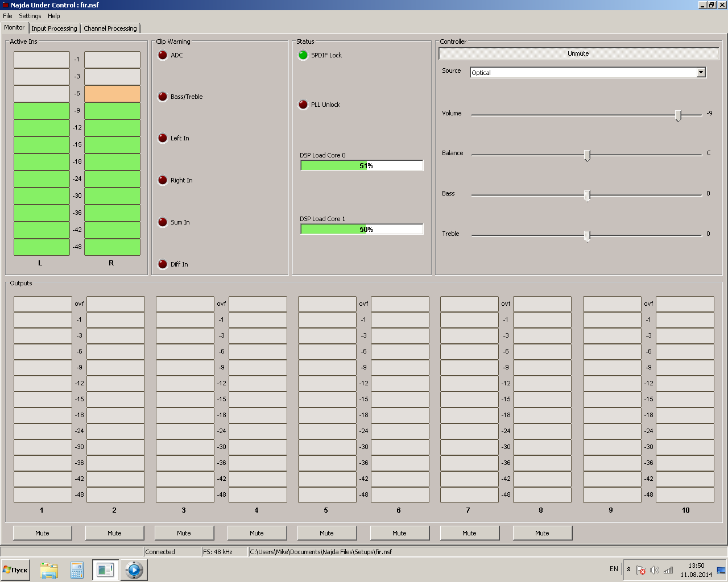Expand the Source dropdown arrow

click(x=701, y=72)
